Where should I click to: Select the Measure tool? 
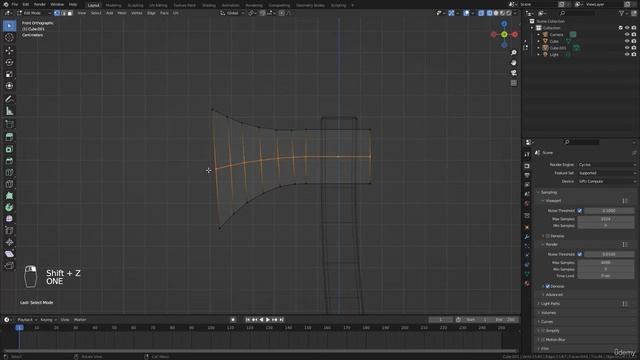(x=9, y=111)
